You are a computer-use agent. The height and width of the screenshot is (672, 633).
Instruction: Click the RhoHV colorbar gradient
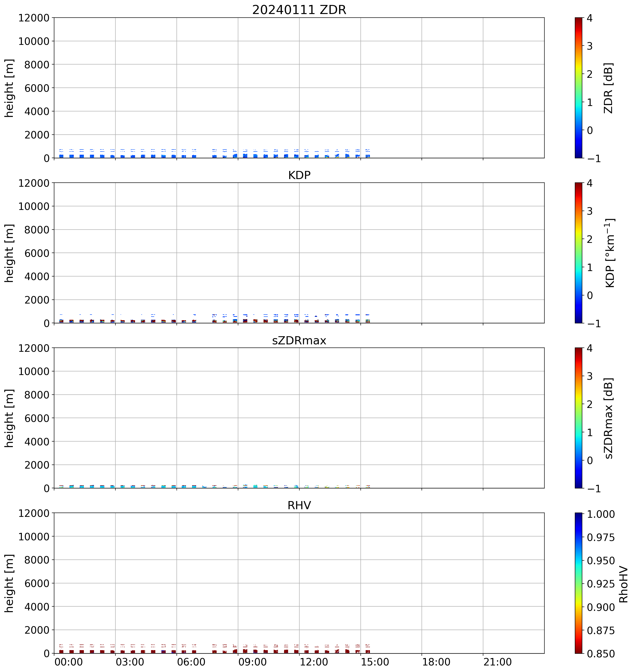coord(579,583)
